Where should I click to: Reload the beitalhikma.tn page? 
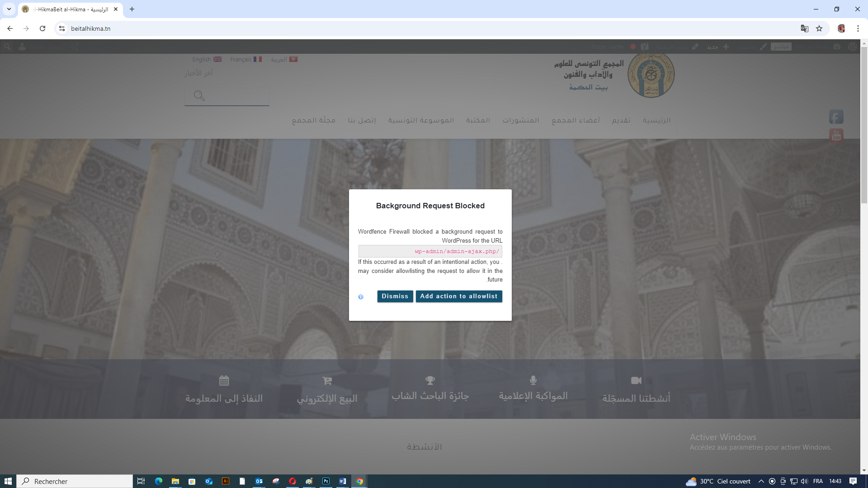pyautogui.click(x=42, y=28)
